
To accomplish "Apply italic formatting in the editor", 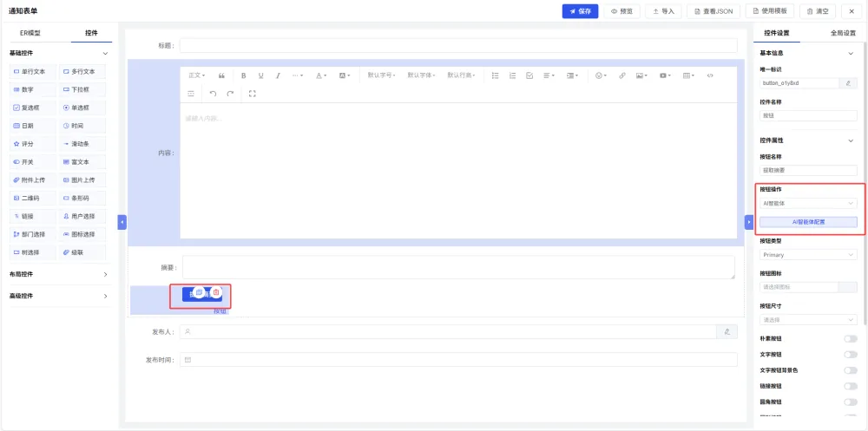I will click(278, 75).
